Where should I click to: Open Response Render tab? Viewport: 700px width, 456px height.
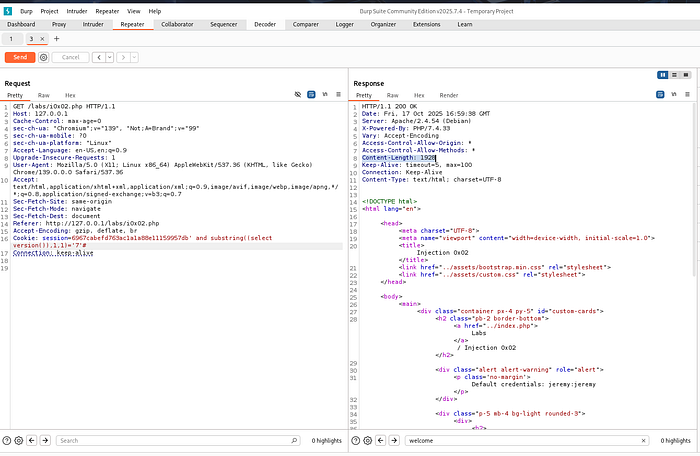449,95
